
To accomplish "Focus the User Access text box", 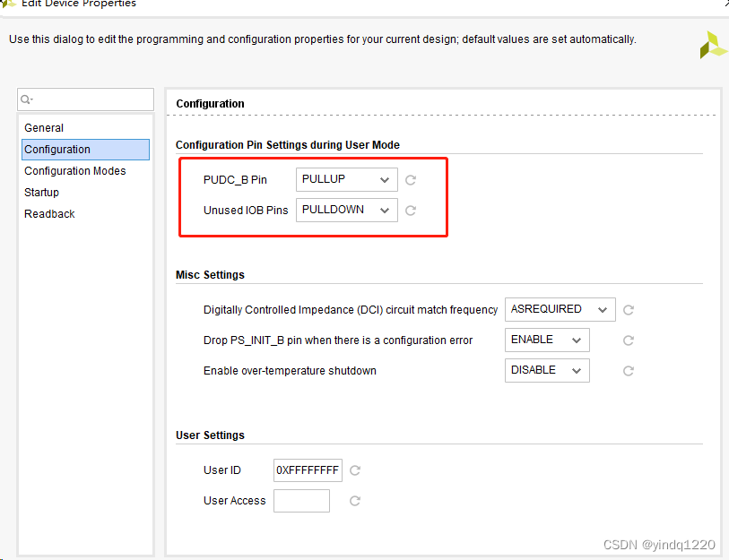I will click(301, 501).
